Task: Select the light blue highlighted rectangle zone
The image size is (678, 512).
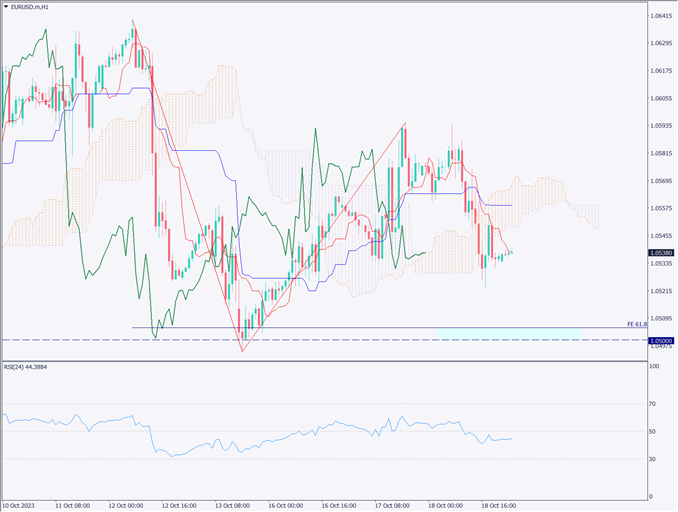Action: pyautogui.click(x=509, y=332)
